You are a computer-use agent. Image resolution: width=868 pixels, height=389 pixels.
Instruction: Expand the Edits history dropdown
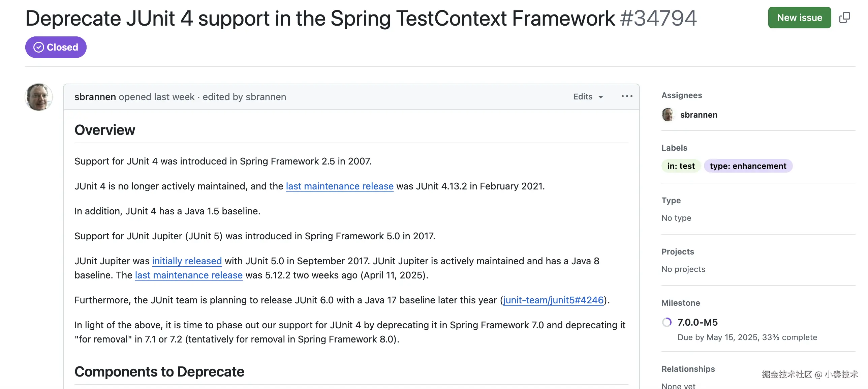tap(588, 97)
